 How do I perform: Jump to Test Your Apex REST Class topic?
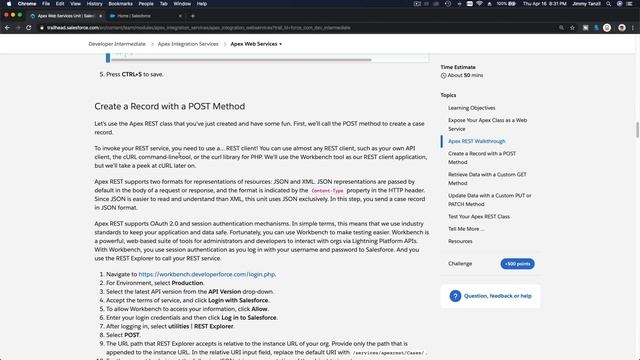click(479, 216)
